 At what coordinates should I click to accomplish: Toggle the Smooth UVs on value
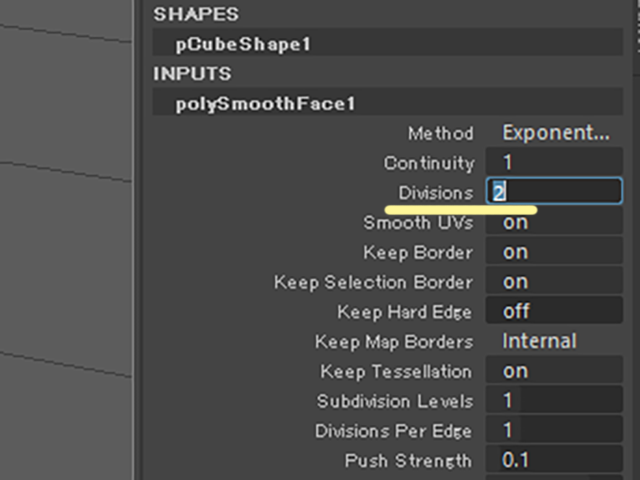click(554, 222)
